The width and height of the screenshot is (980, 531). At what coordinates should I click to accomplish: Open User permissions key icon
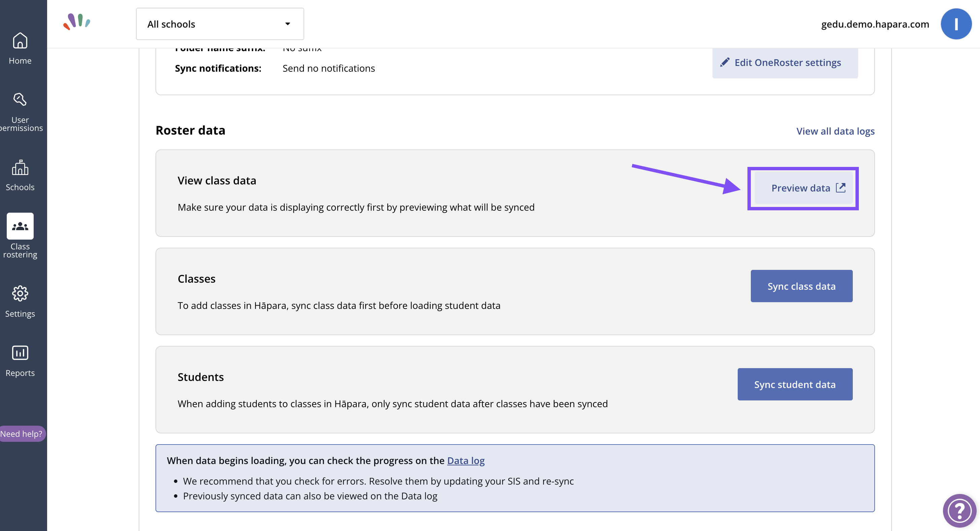[x=20, y=99]
